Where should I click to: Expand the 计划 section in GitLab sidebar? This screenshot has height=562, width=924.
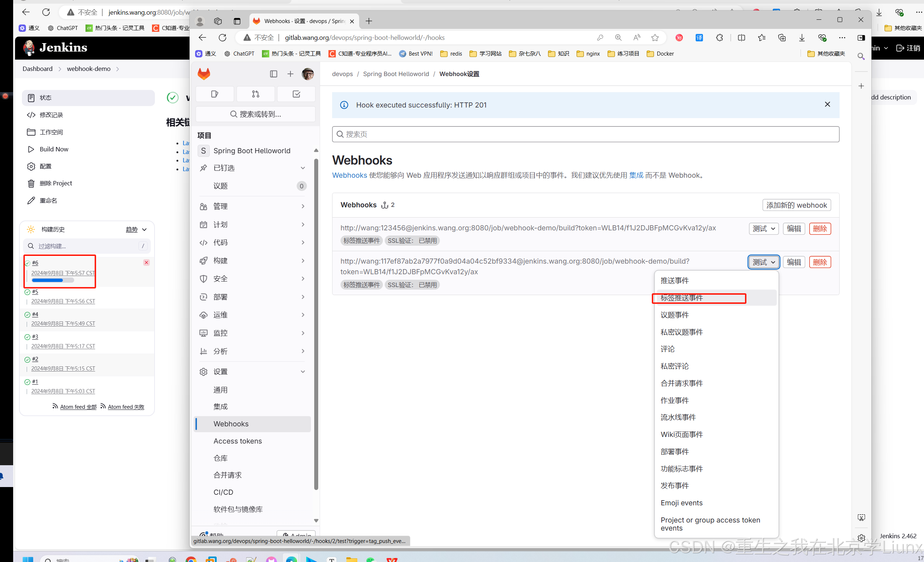click(253, 225)
